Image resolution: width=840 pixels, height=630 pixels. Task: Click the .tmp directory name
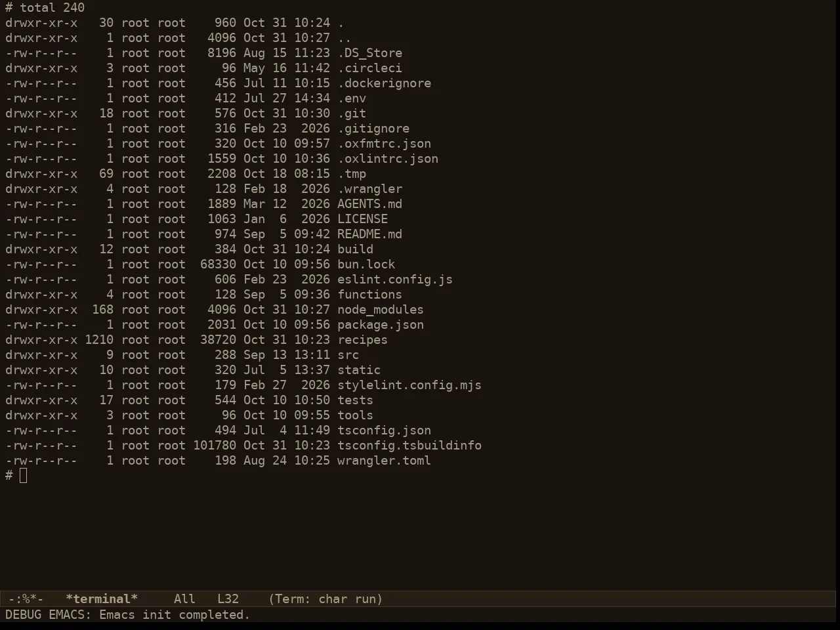pyautogui.click(x=352, y=174)
